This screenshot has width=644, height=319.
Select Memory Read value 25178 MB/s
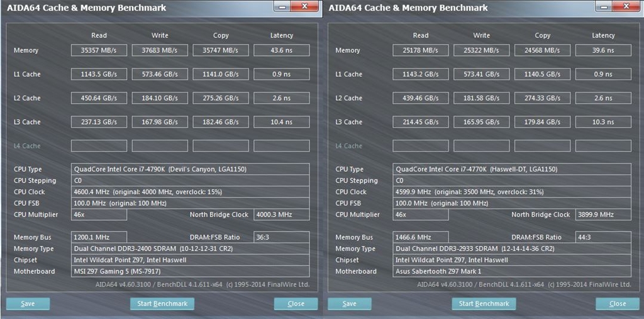421,50
